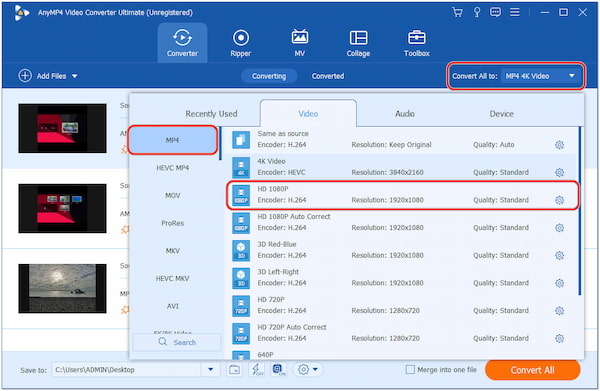
Task: Open settings gear for 3D Left-Right
Action: point(559,283)
